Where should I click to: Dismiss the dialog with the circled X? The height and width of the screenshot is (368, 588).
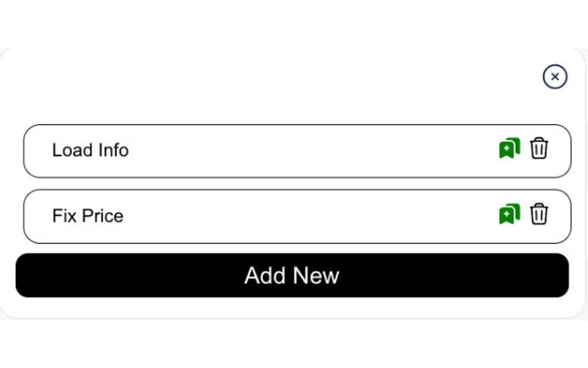(555, 77)
